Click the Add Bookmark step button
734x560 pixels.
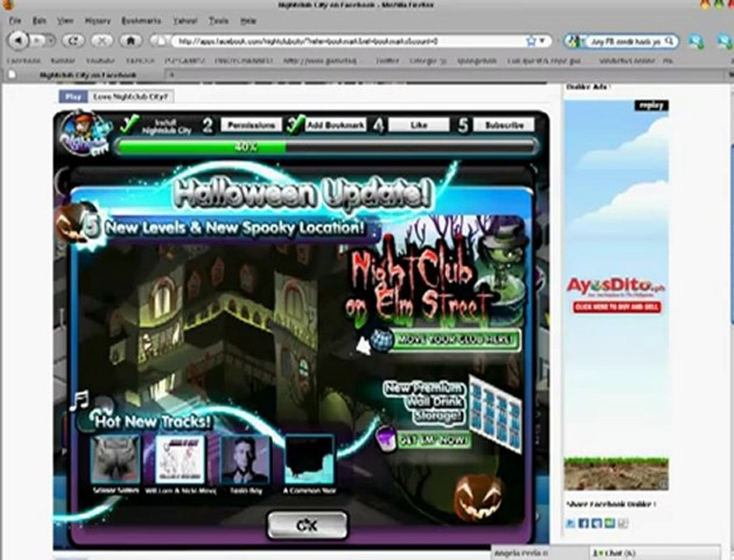point(335,125)
